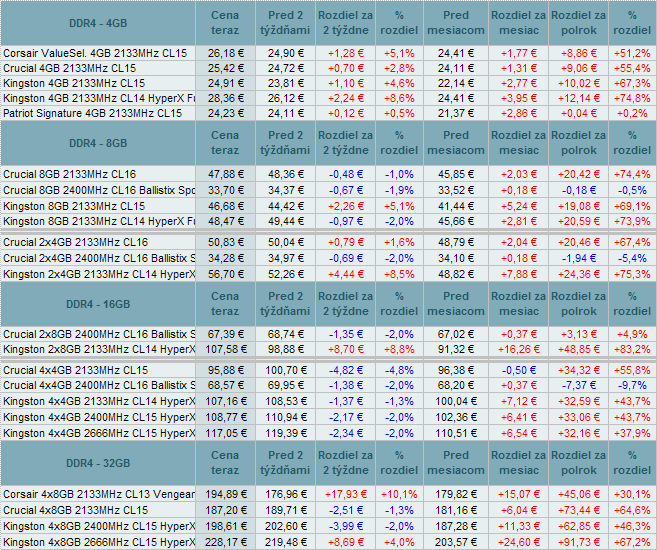
Task: Select Crucial 8GB 2133MHz CL16 product name
Action: [70, 174]
